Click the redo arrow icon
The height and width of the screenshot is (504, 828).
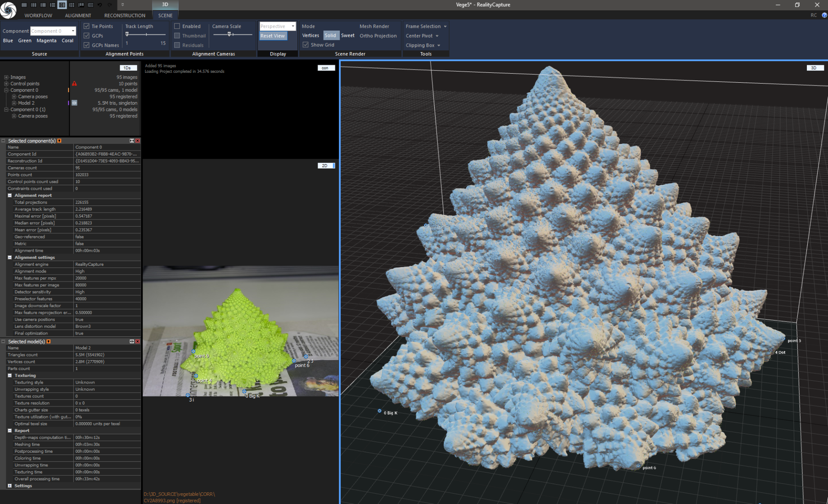(109, 5)
